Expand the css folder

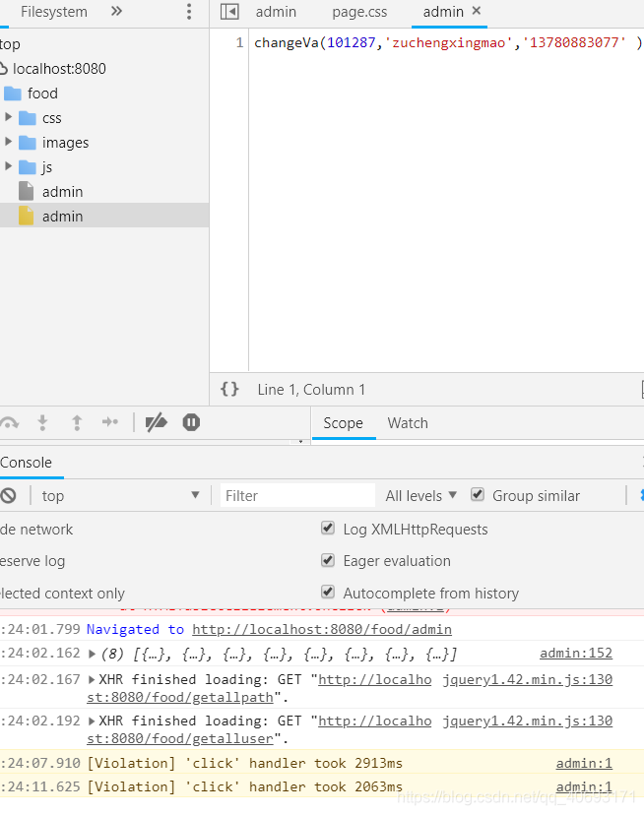[x=8, y=117]
